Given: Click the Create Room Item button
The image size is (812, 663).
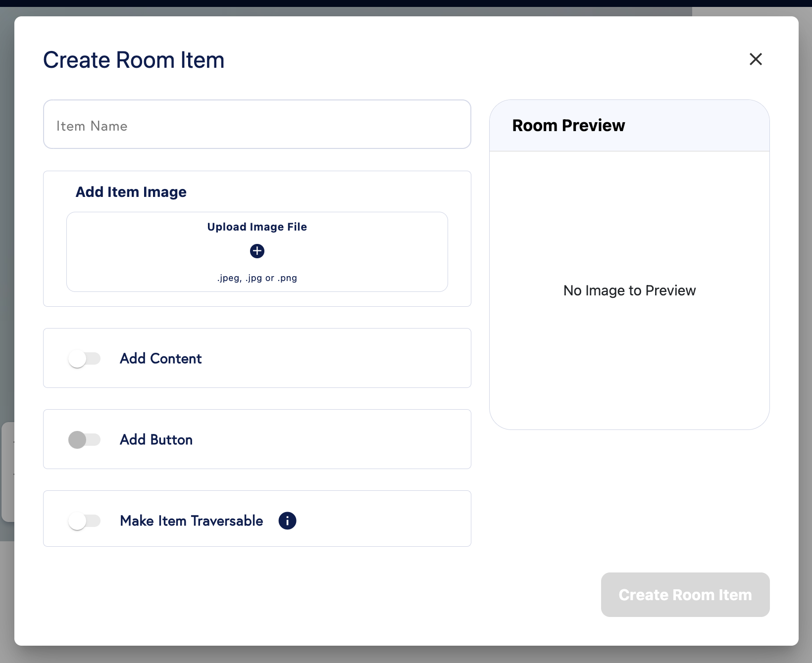Looking at the screenshot, I should pyautogui.click(x=685, y=595).
